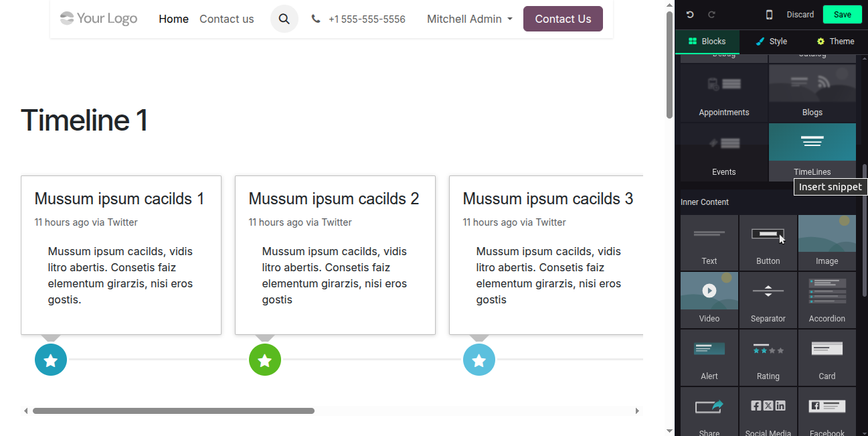Click the Timeline 1 heading
Viewport: 868px width, 436px height.
[84, 121]
